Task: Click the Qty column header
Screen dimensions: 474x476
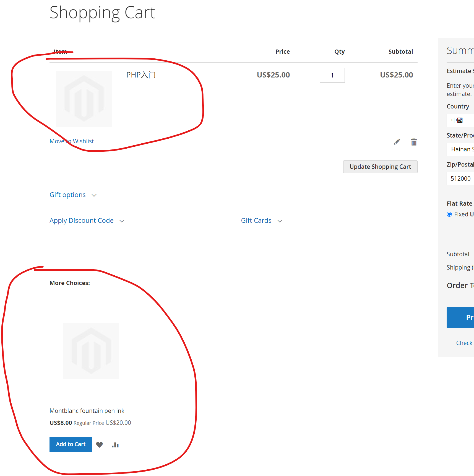Action: pyautogui.click(x=339, y=52)
